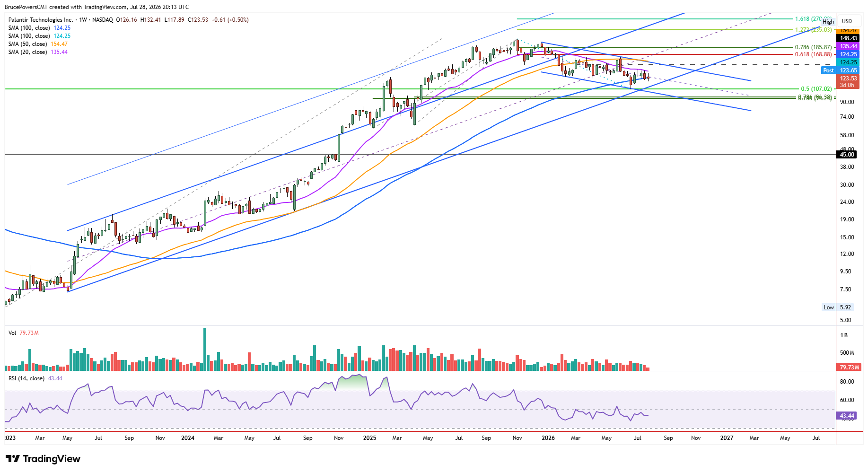This screenshot has width=868, height=473.
Task: Click the 12.00 price axis tick
Action: click(x=847, y=254)
